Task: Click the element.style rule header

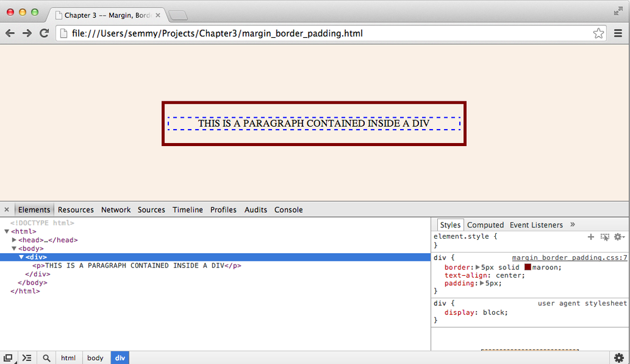Action: pos(466,236)
